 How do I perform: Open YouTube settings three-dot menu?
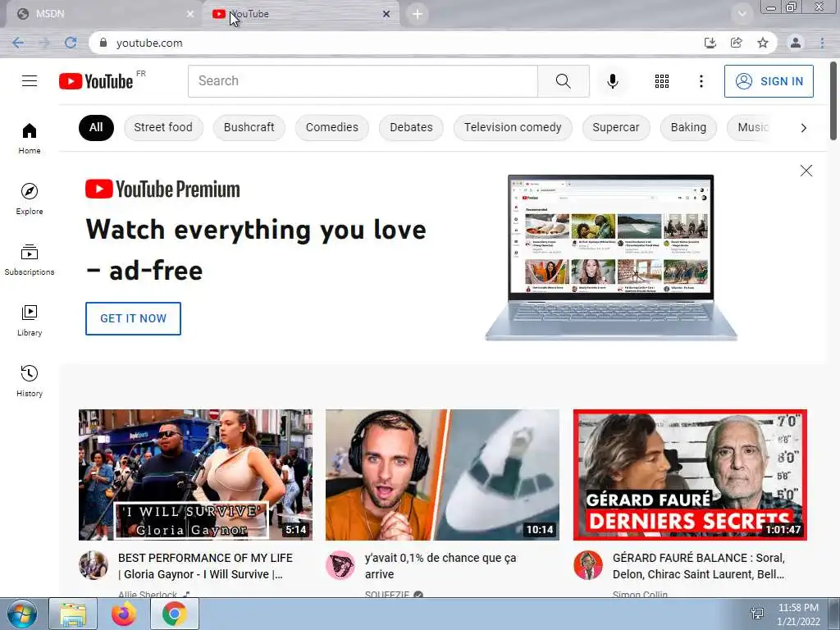coord(701,81)
